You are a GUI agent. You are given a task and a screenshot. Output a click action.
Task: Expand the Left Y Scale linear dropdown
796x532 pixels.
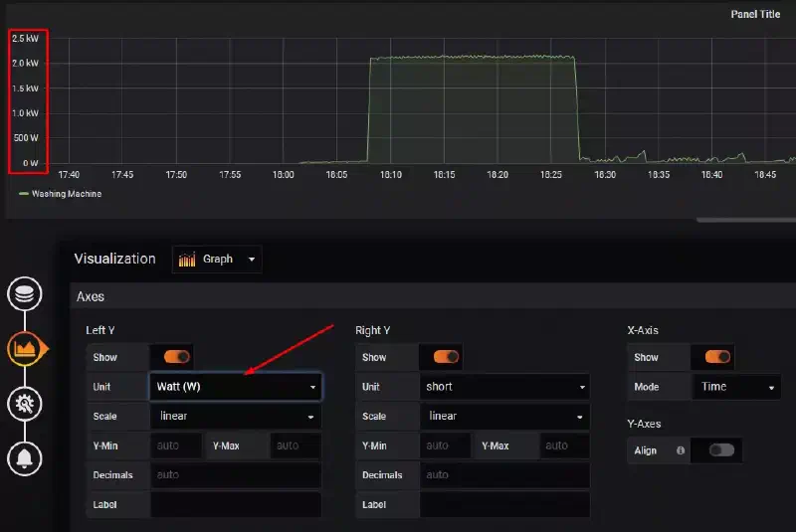[236, 417]
